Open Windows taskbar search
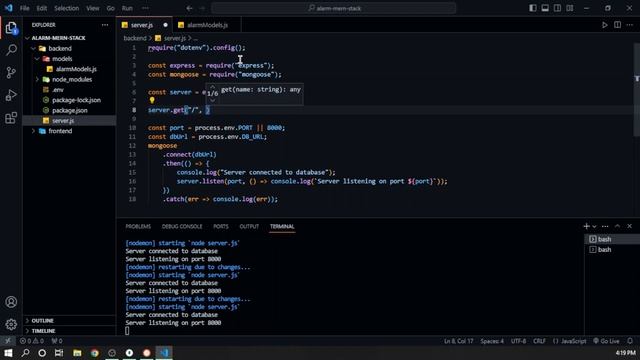The image size is (640, 360). (25, 353)
